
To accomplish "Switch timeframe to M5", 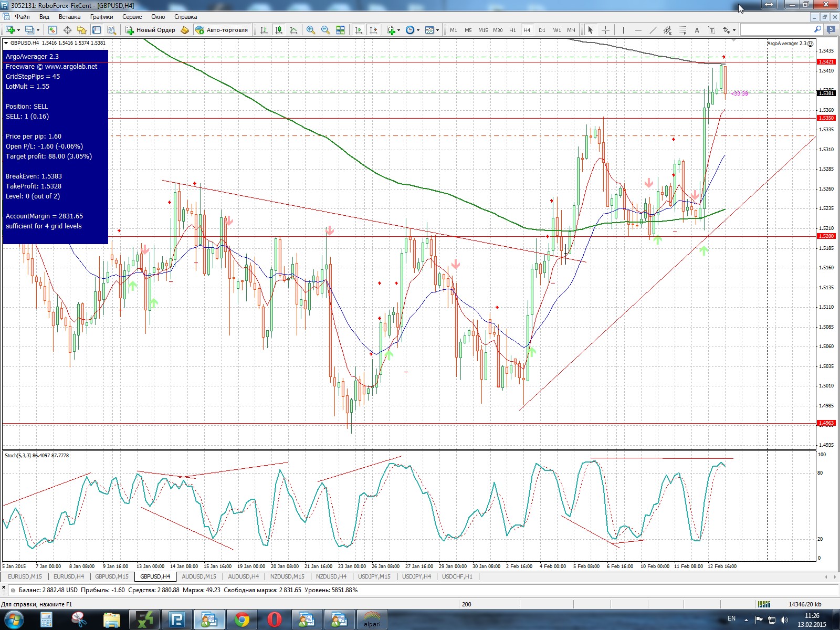I will (x=468, y=30).
